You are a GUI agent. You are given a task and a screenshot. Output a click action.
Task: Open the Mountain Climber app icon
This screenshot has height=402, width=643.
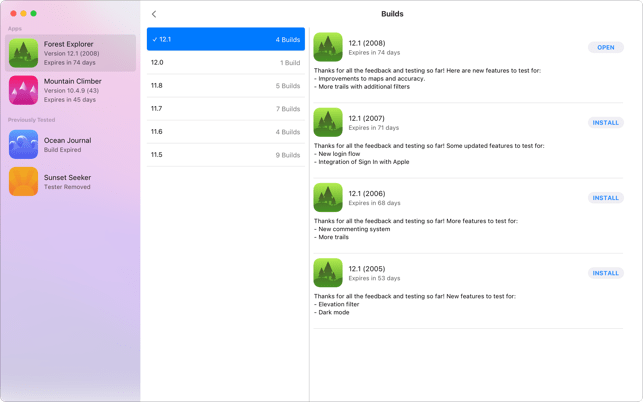[23, 90]
